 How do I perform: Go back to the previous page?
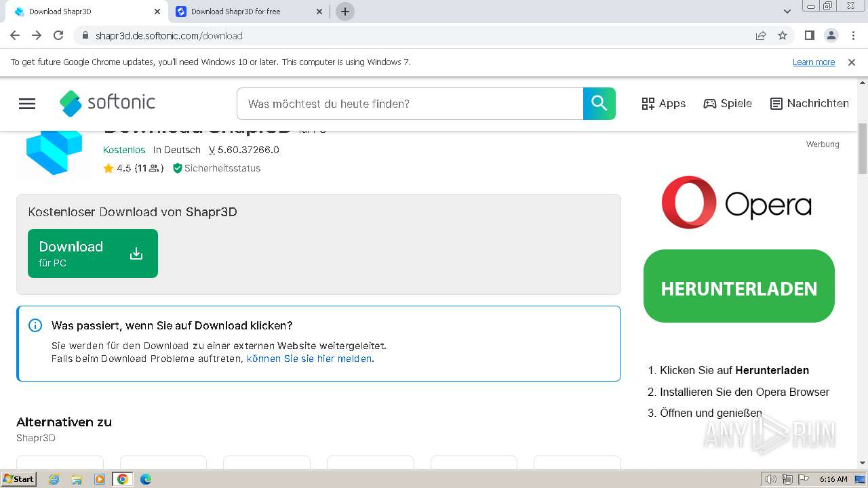15,35
